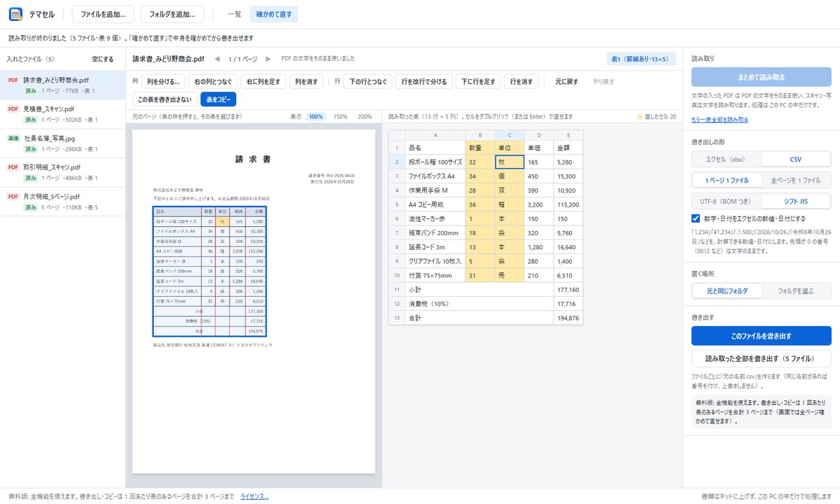Open the ファイルを追加... dialog
The height and width of the screenshot is (504, 840).
(x=103, y=14)
